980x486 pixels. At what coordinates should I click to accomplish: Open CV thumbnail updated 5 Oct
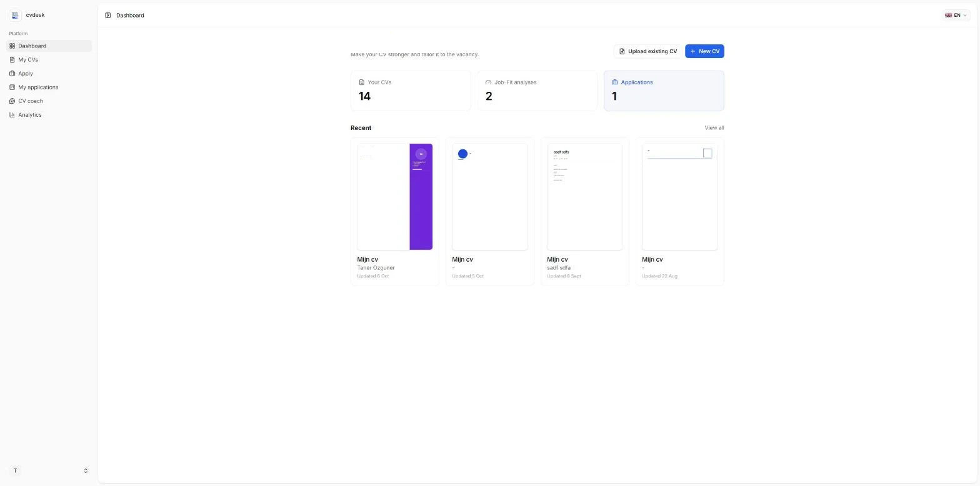[x=490, y=197]
